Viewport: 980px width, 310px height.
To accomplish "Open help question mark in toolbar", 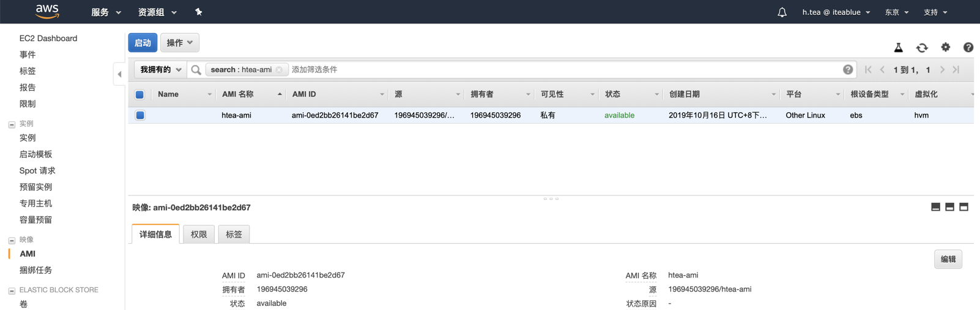I will (968, 47).
